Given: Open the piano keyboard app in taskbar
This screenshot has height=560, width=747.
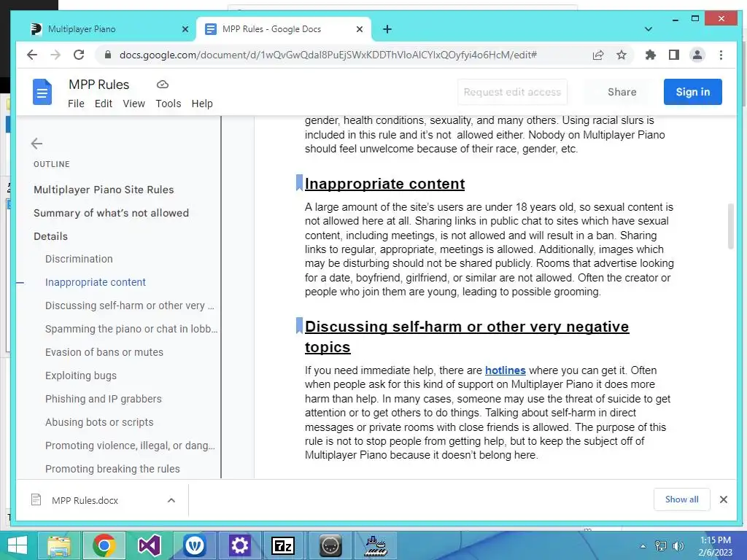Looking at the screenshot, I should pos(376,545).
